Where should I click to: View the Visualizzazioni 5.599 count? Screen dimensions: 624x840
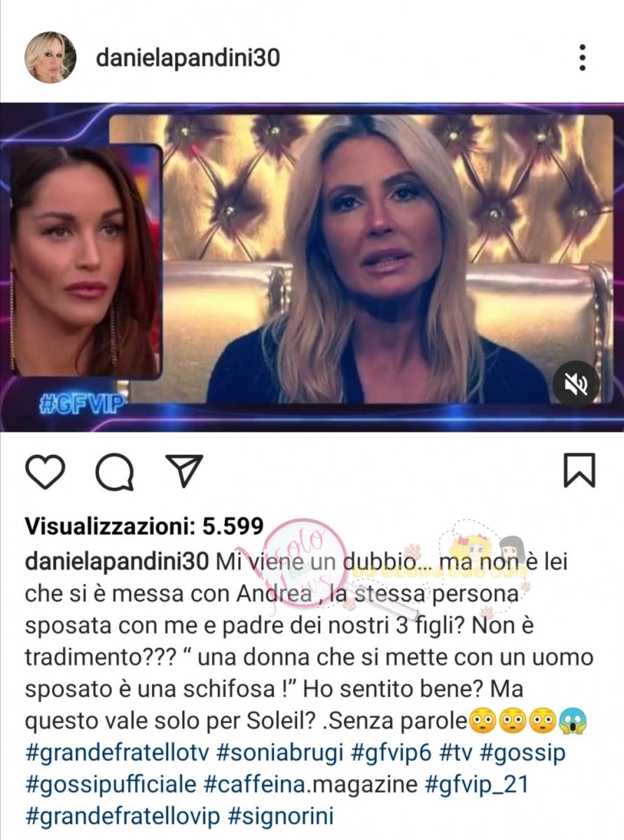click(x=144, y=526)
